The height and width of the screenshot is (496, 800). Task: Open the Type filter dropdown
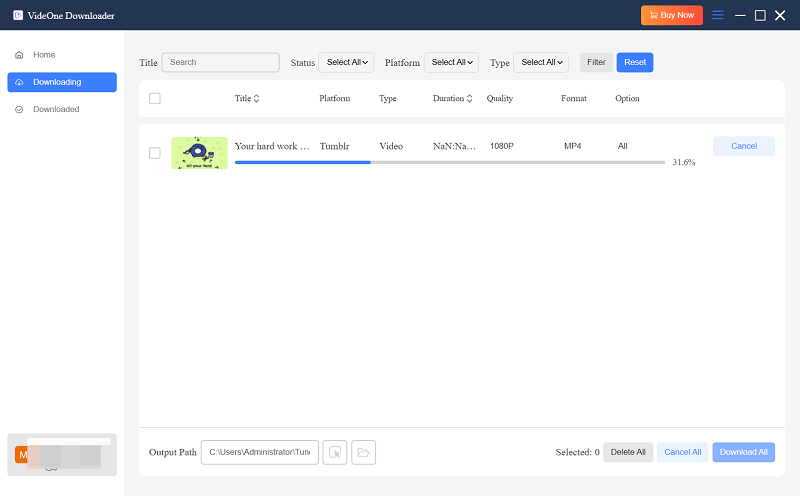[540, 62]
